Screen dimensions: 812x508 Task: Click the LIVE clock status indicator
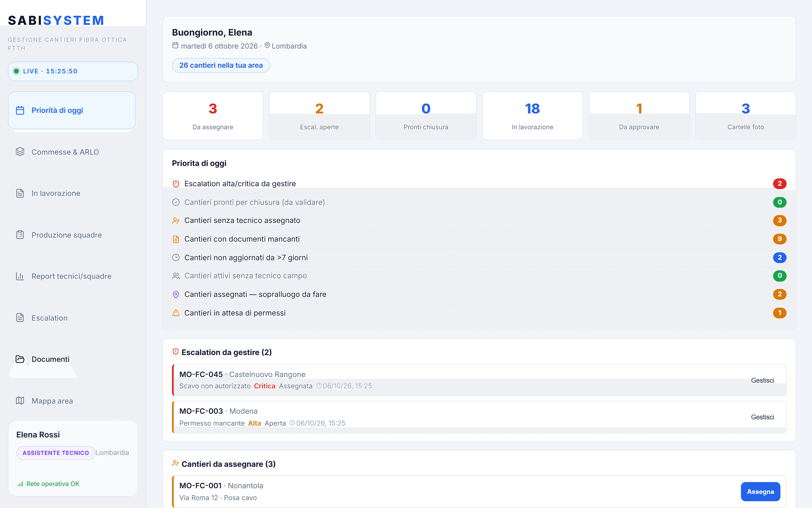(73, 71)
